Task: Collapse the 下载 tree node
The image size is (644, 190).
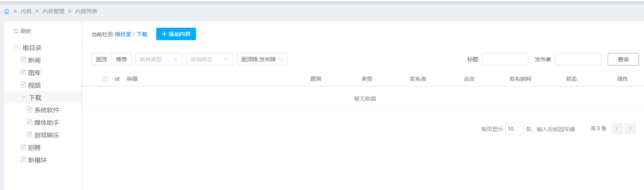Action: click(23, 97)
